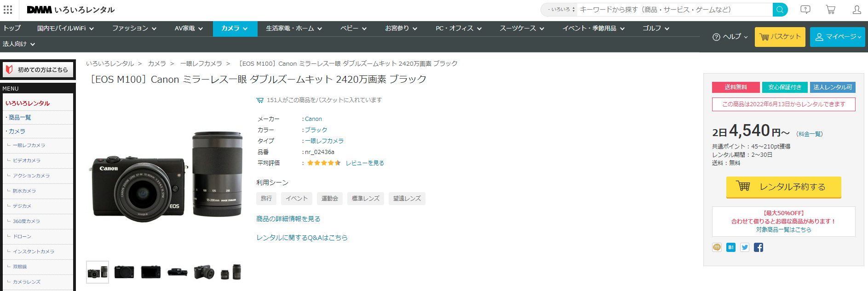The height and width of the screenshot is (291, 868).
Task: Open the ヘルプ help dropdown
Action: 730,37
